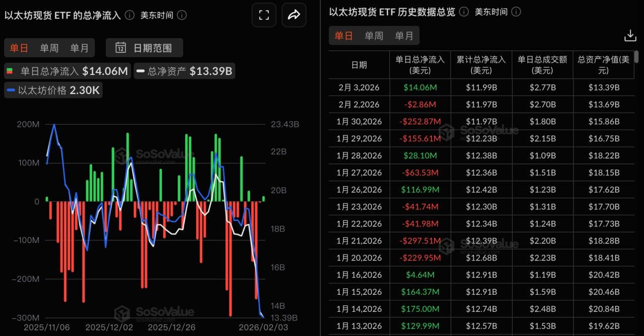Click the $16.75B net asset cell

[x=604, y=138]
